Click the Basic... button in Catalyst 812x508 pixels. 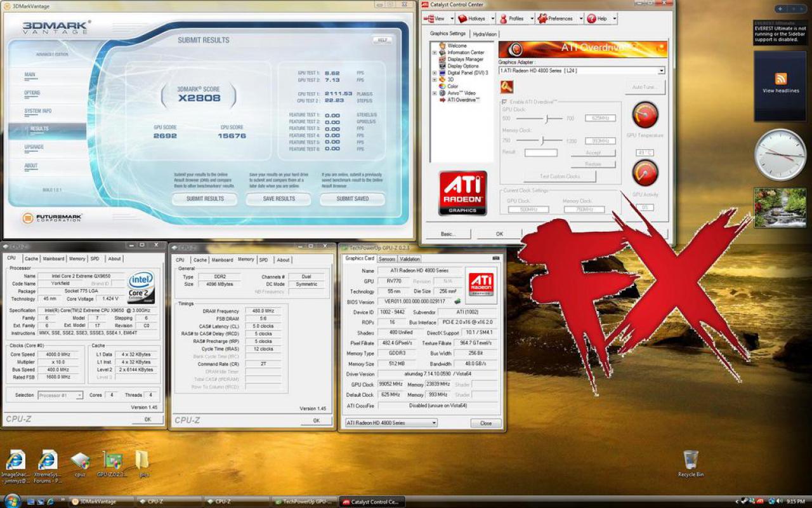448,234
